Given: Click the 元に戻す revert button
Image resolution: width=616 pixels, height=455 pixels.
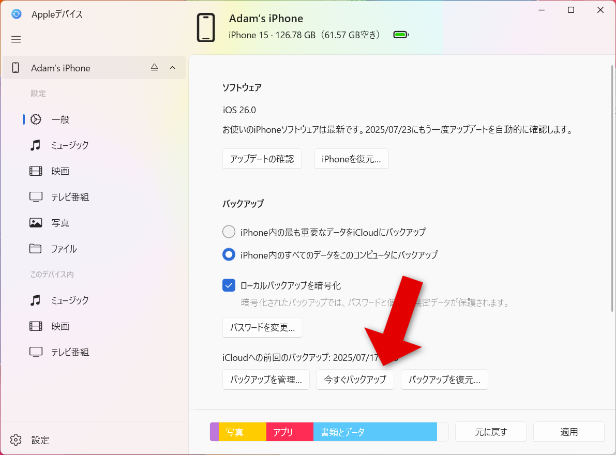Looking at the screenshot, I should pos(491,432).
